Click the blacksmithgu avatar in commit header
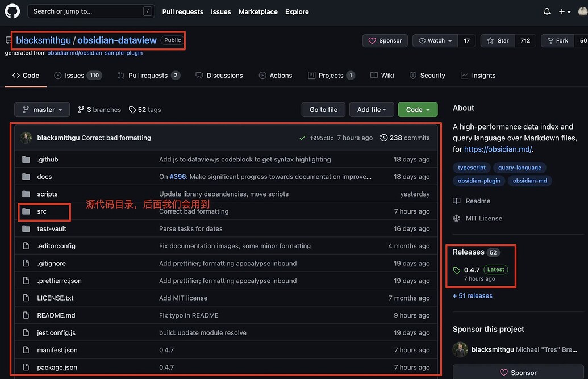Image resolution: width=588 pixels, height=379 pixels. pos(26,138)
